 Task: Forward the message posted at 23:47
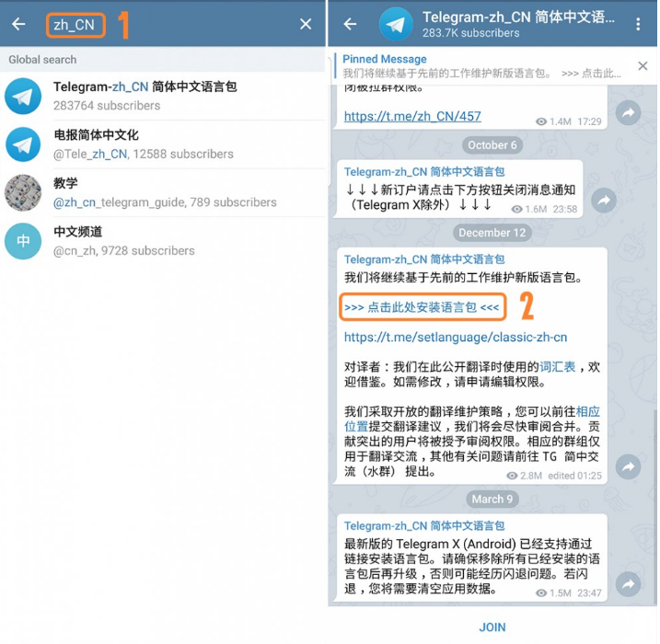point(628,584)
